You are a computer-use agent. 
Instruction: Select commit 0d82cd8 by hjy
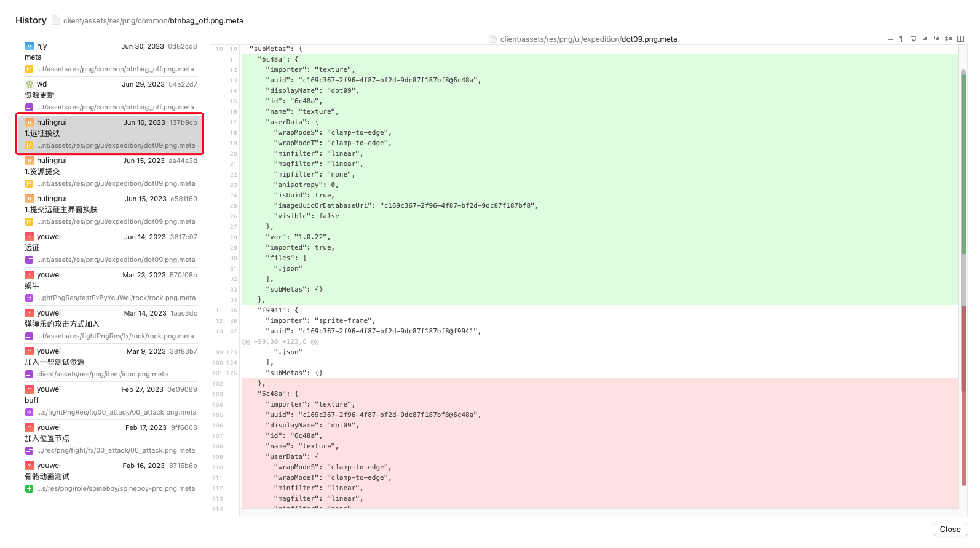click(x=111, y=57)
